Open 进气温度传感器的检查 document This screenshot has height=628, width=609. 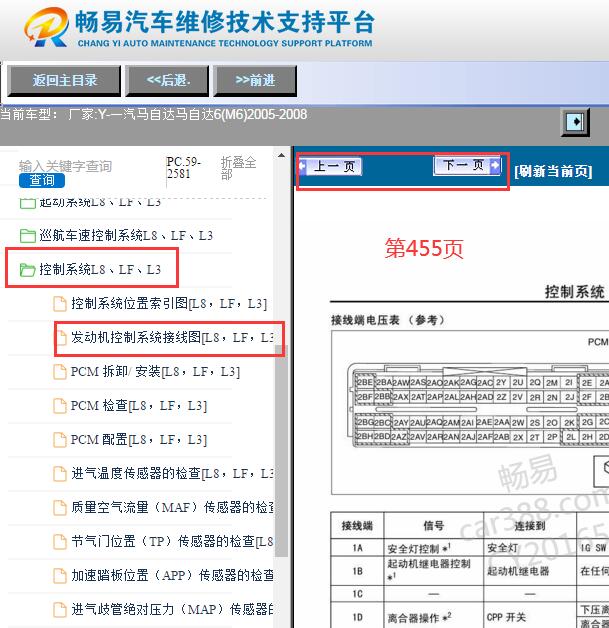tap(172, 474)
